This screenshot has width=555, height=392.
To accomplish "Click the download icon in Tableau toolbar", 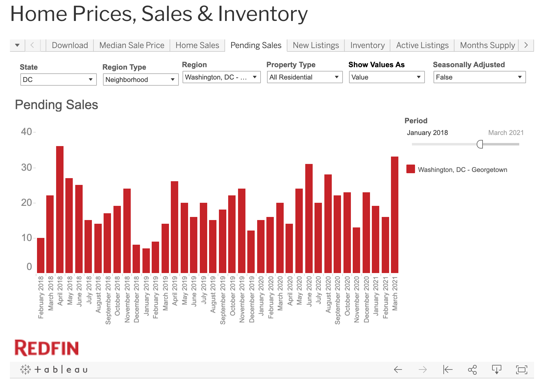I will pyautogui.click(x=497, y=370).
